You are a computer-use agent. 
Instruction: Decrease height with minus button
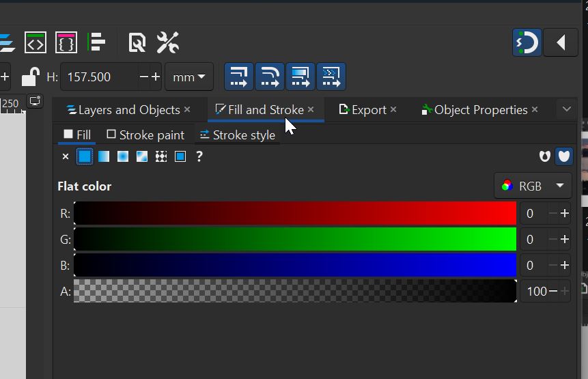click(x=143, y=77)
